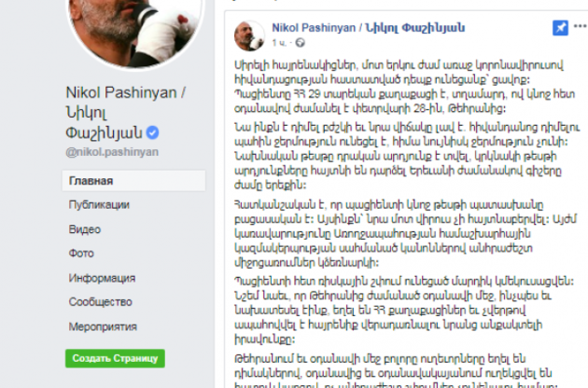Open the Информация page section
588x388 pixels.
click(102, 278)
